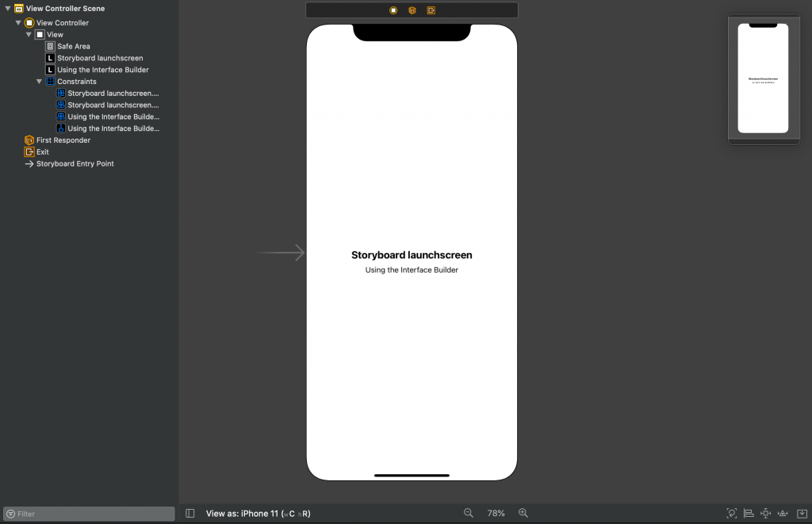Zoom in the canvas with the plus magnifier
812x524 pixels.
(x=523, y=514)
